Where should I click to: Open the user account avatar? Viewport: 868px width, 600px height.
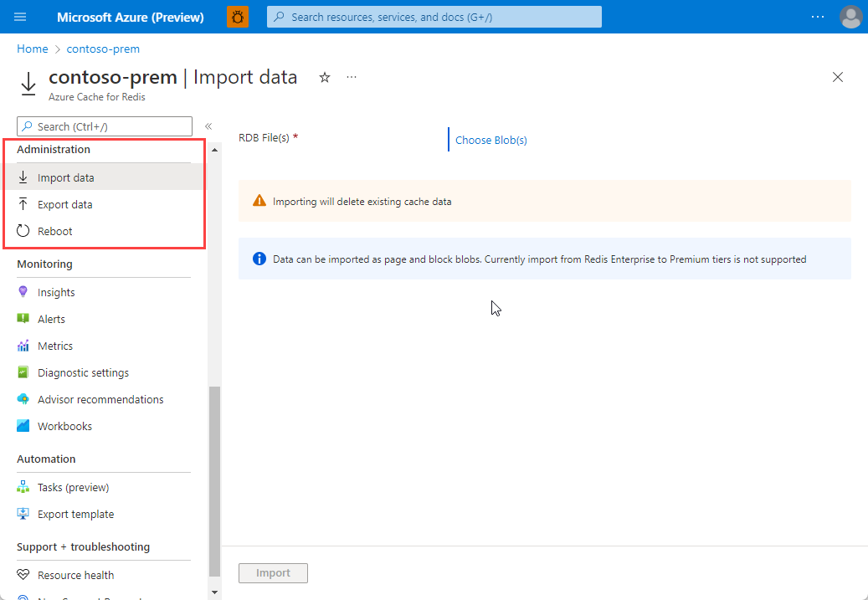point(850,18)
